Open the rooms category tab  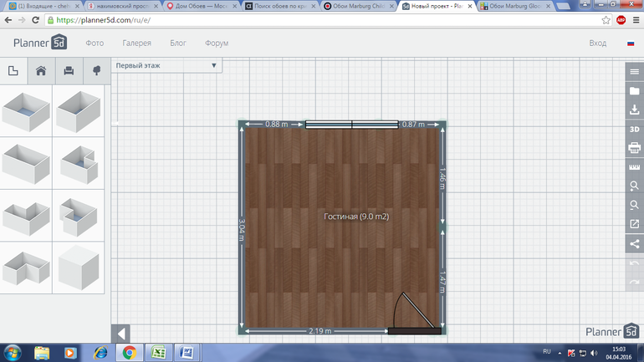click(13, 71)
